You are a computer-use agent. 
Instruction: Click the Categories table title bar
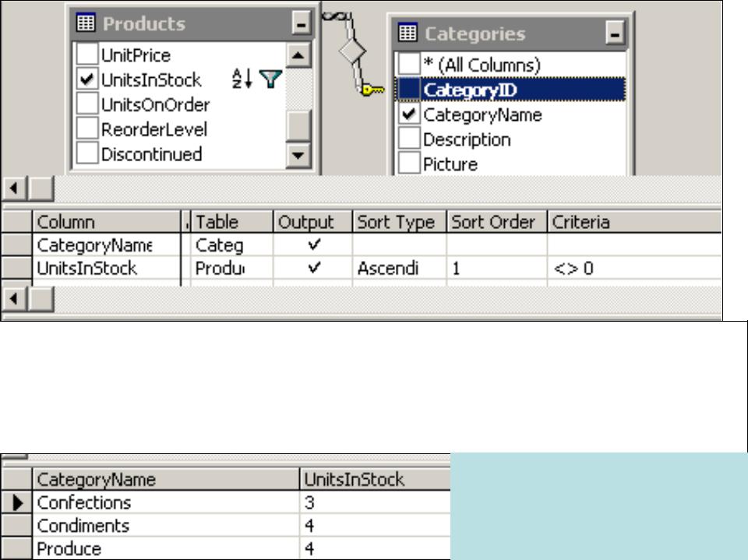coord(510,33)
